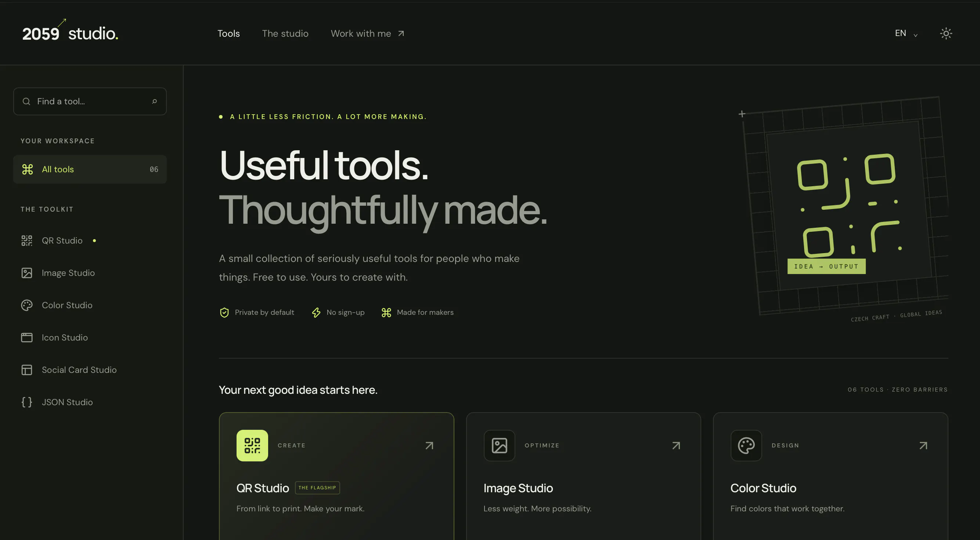This screenshot has width=980, height=540.
Task: Click the QR Studio card title
Action: (263, 488)
